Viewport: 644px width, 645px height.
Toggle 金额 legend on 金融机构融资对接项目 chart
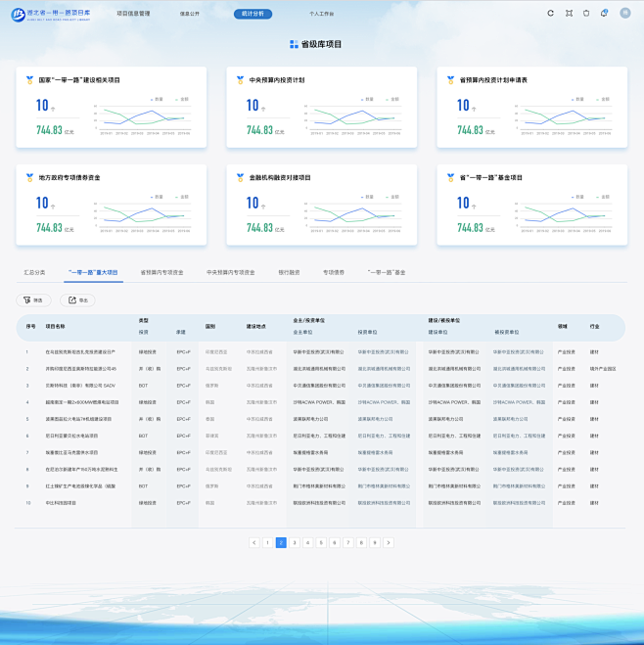[x=392, y=197]
